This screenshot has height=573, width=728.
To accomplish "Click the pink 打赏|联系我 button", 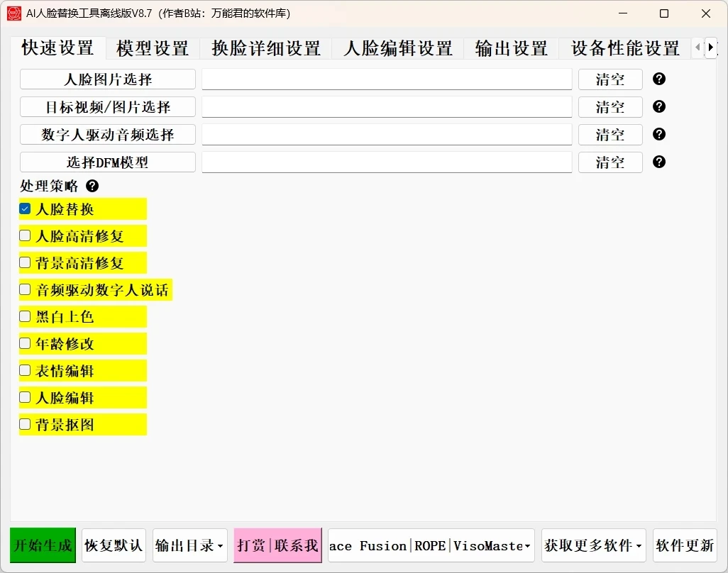I will pyautogui.click(x=277, y=545).
